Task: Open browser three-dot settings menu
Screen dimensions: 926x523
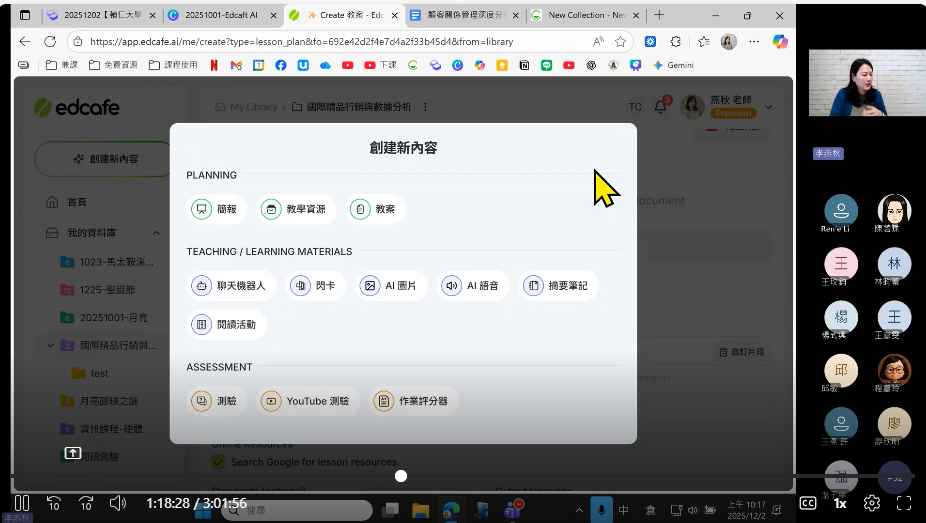Action: pos(754,41)
